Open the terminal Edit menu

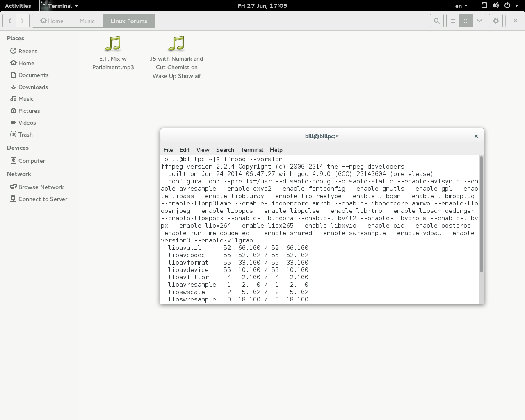[x=185, y=150]
